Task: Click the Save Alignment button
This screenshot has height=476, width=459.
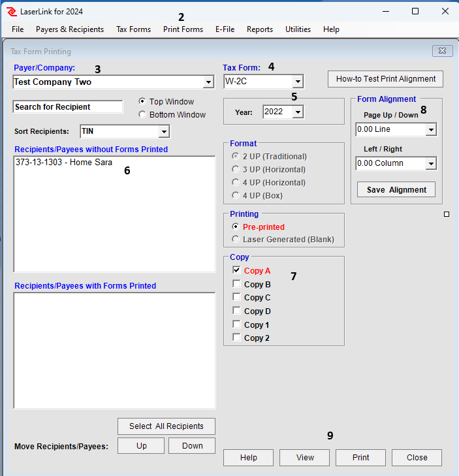Action: (x=396, y=190)
